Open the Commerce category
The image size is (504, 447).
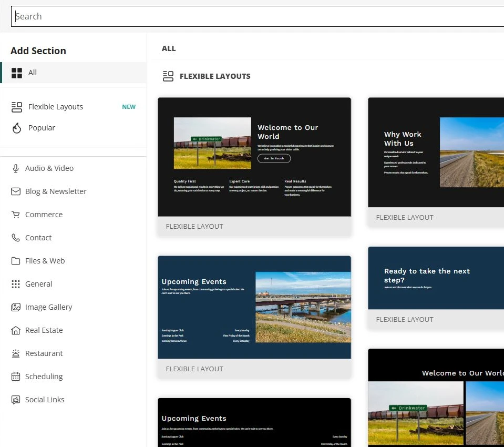click(x=73, y=215)
